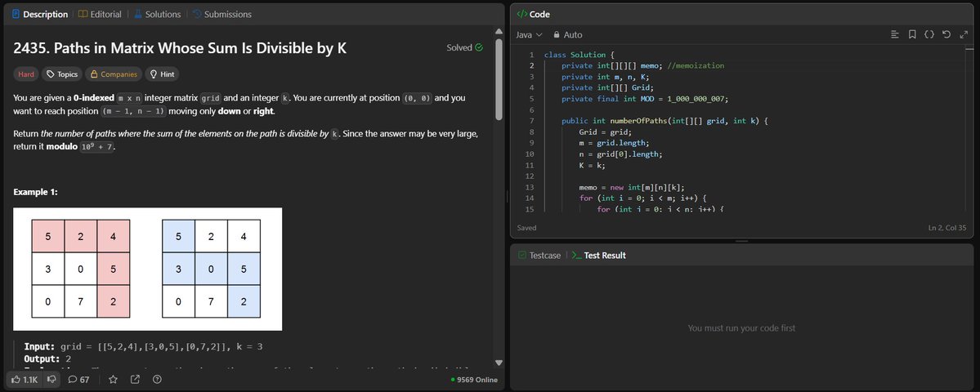Click the lock icon beside Auto
The width and height of the screenshot is (980, 392).
click(557, 35)
